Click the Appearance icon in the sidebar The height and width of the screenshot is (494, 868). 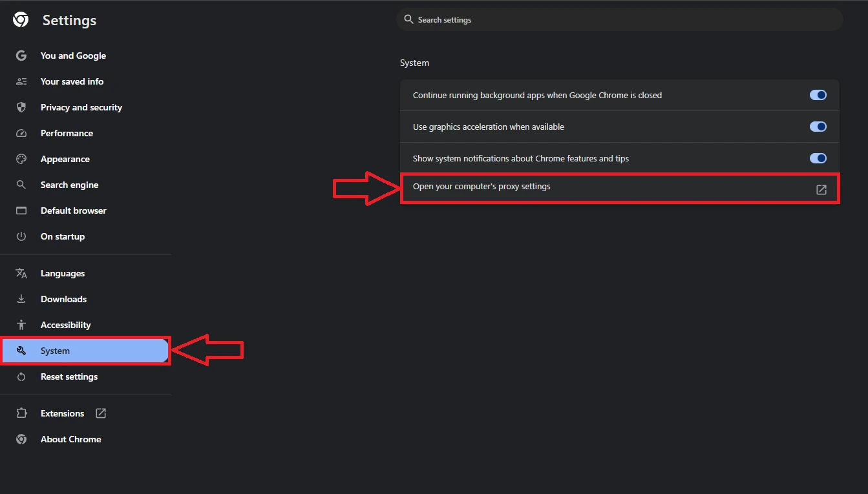pyautogui.click(x=21, y=159)
